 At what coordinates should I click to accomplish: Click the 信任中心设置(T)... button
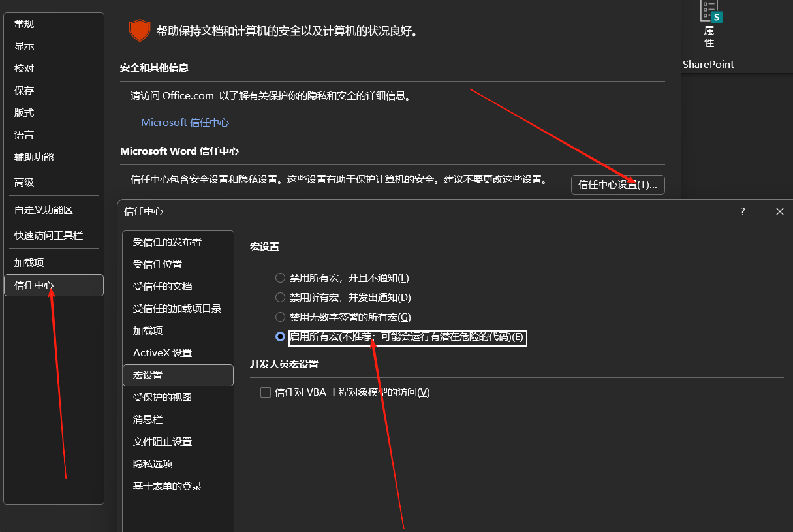(617, 185)
